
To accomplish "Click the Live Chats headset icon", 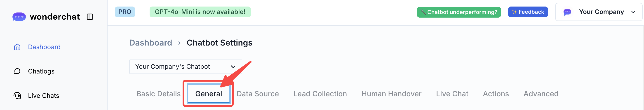I will [x=17, y=96].
